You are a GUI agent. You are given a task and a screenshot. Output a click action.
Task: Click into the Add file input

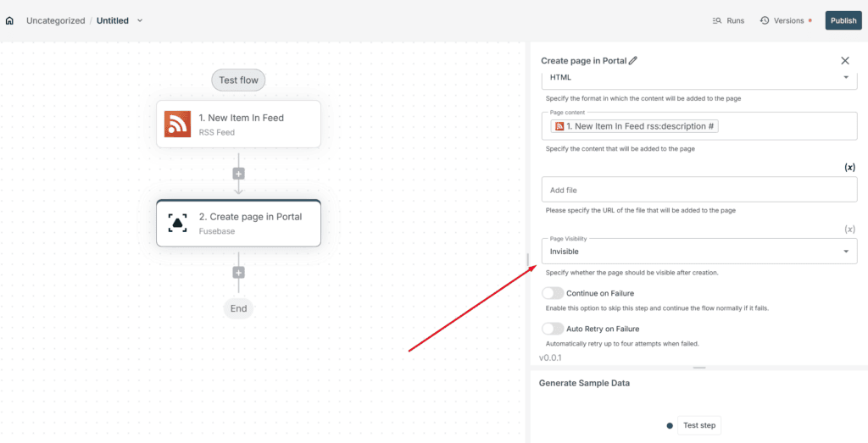coord(699,190)
